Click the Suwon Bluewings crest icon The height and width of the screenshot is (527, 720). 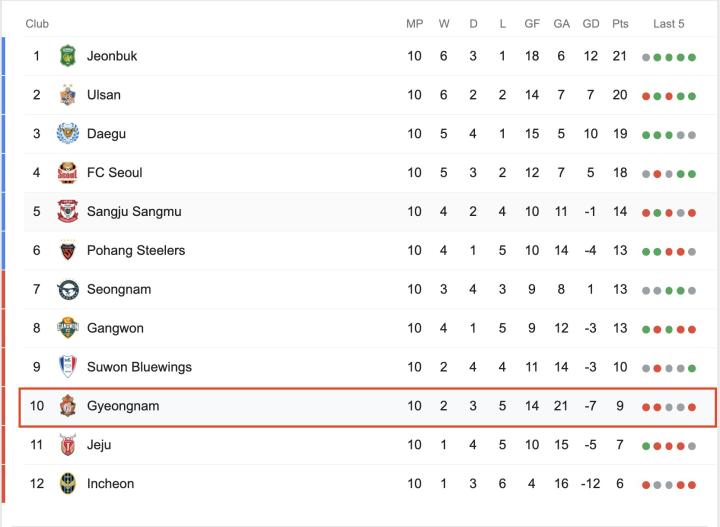point(68,367)
